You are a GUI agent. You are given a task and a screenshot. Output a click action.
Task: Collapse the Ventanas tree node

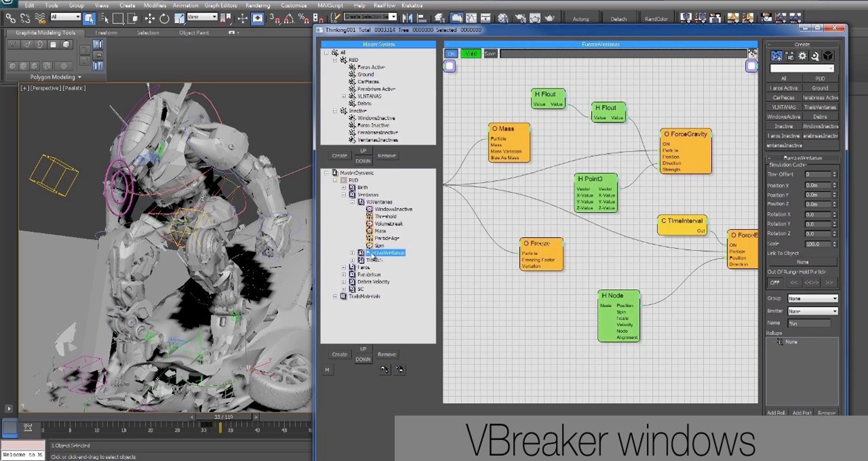click(x=344, y=195)
